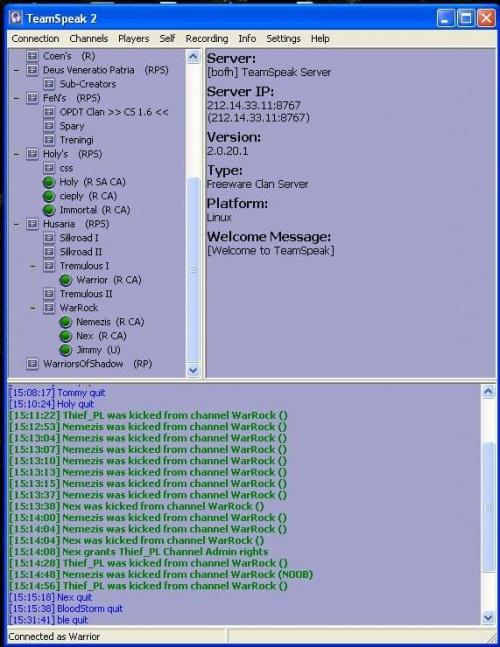
Task: Open the Settings menu
Action: [x=283, y=38]
